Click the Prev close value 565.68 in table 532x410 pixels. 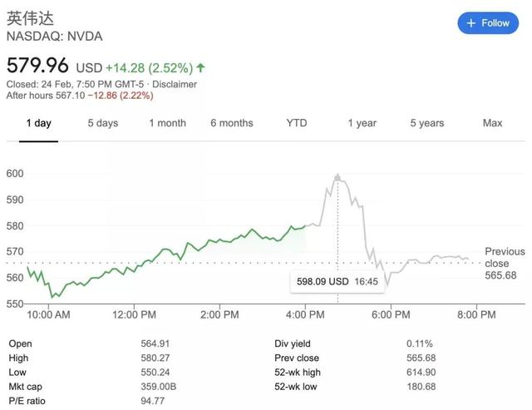421,358
